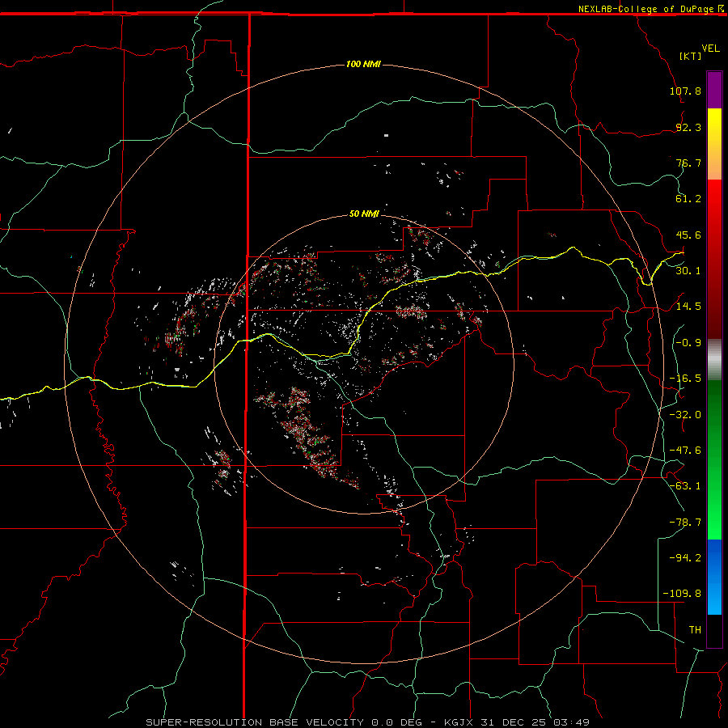The image size is (728, 728).
Task: Click the TH label on the legend
Action: pos(695,630)
